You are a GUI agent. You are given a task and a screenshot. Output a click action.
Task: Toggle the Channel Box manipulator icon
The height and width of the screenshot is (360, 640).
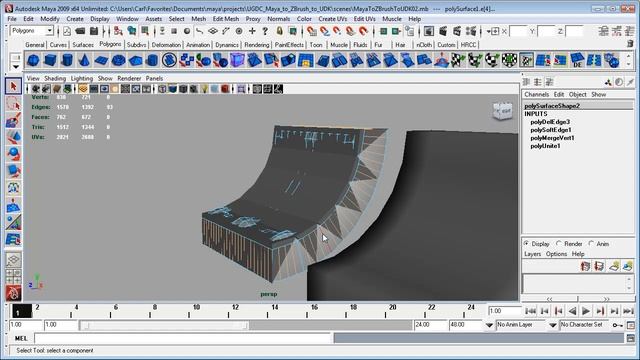coord(608,82)
